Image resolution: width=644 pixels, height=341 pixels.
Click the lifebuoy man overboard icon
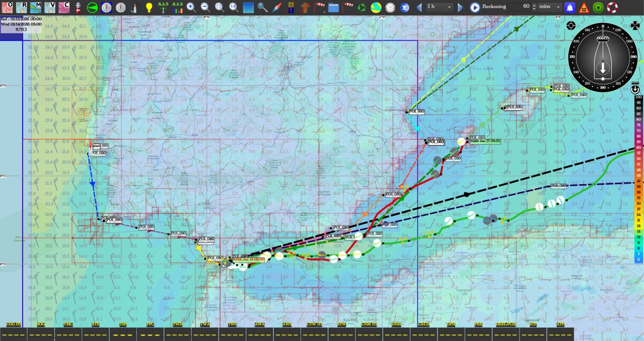612,8
